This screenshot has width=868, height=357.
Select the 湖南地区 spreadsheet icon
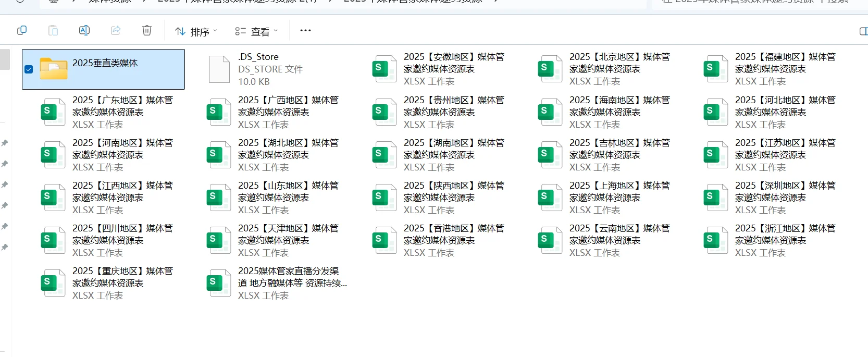[x=385, y=155]
